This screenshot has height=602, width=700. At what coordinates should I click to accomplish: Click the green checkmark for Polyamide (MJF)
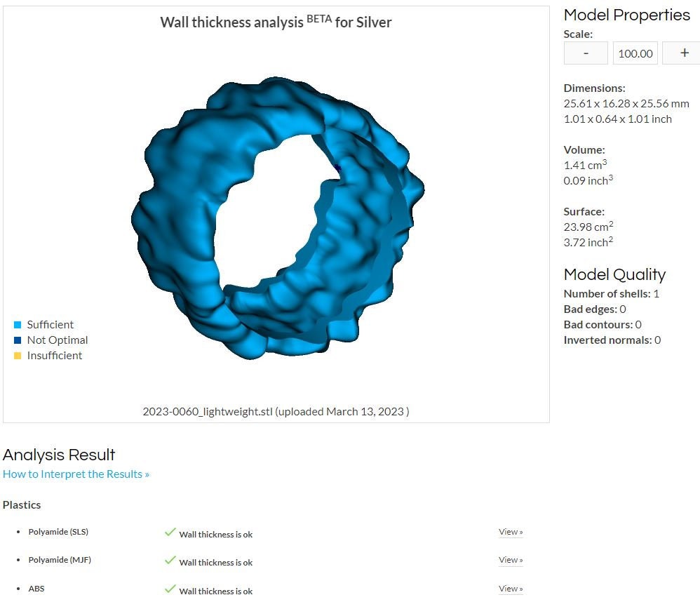170,560
